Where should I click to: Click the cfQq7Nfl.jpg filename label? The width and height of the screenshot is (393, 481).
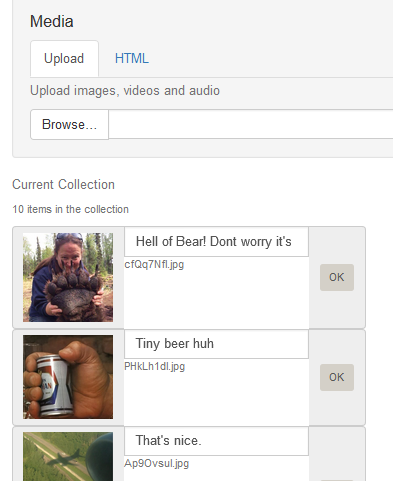click(154, 265)
